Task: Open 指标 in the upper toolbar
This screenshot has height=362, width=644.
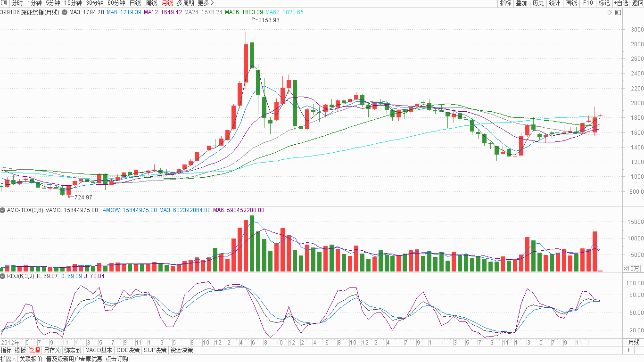Action: [x=505, y=3]
